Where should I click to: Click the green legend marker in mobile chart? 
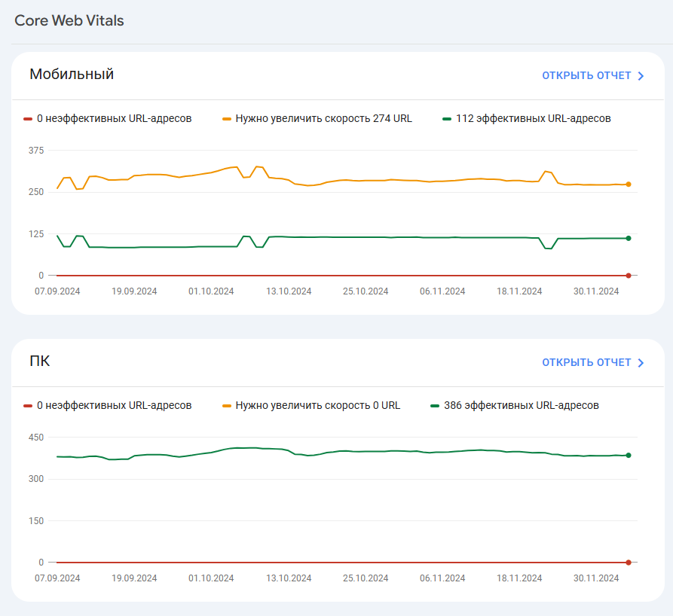point(446,118)
